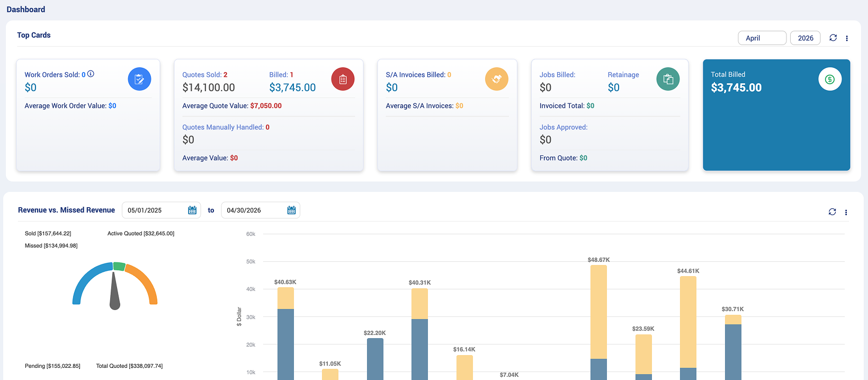Click the bar labeled $22.20K

click(x=375, y=359)
